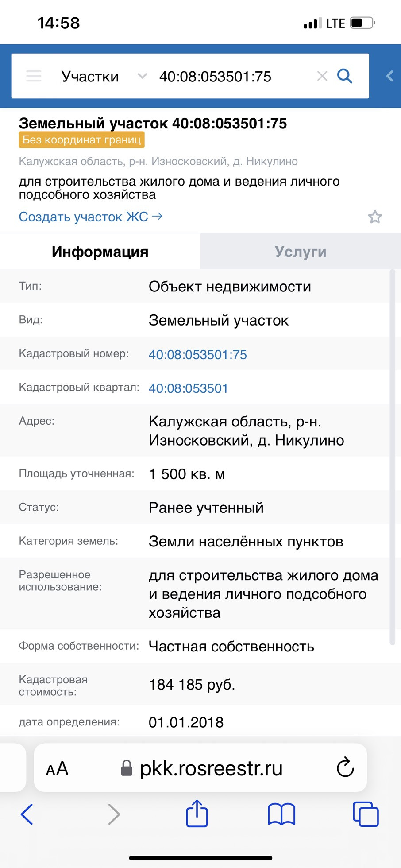Viewport: 401px width, 868px height.
Task: Click the information panel vertical scrollbar
Action: click(x=392, y=457)
